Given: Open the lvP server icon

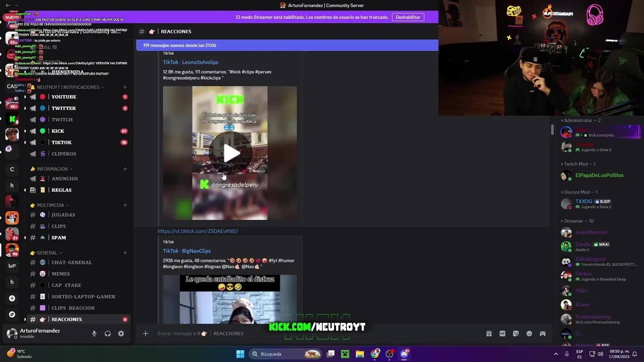Looking at the screenshot, I should 12,266.
